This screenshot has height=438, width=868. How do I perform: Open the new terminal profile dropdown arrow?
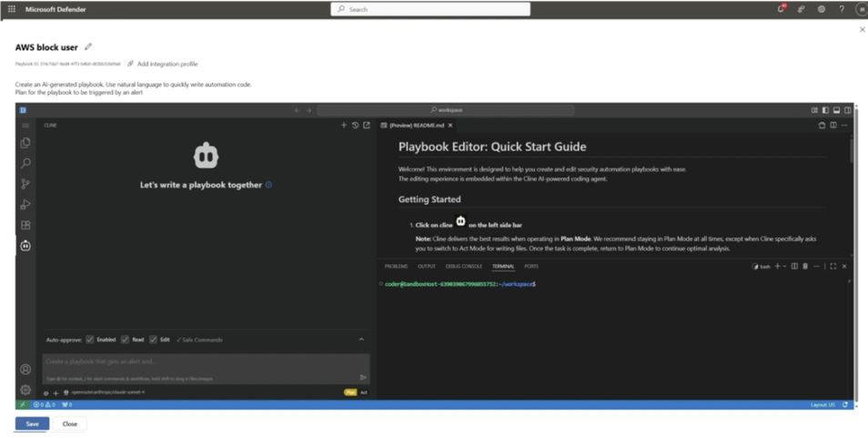(x=784, y=266)
